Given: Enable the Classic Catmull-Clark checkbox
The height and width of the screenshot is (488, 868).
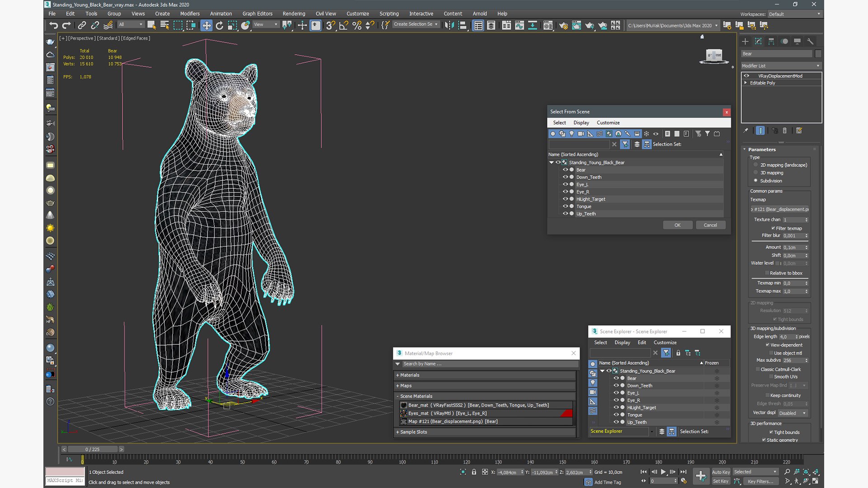Looking at the screenshot, I should 758,369.
